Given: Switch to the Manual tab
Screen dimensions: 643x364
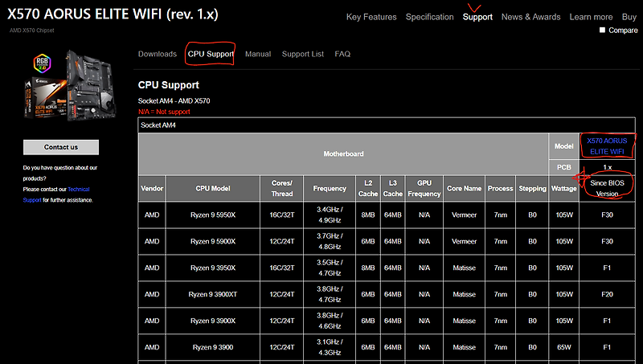Looking at the screenshot, I should pos(258,54).
